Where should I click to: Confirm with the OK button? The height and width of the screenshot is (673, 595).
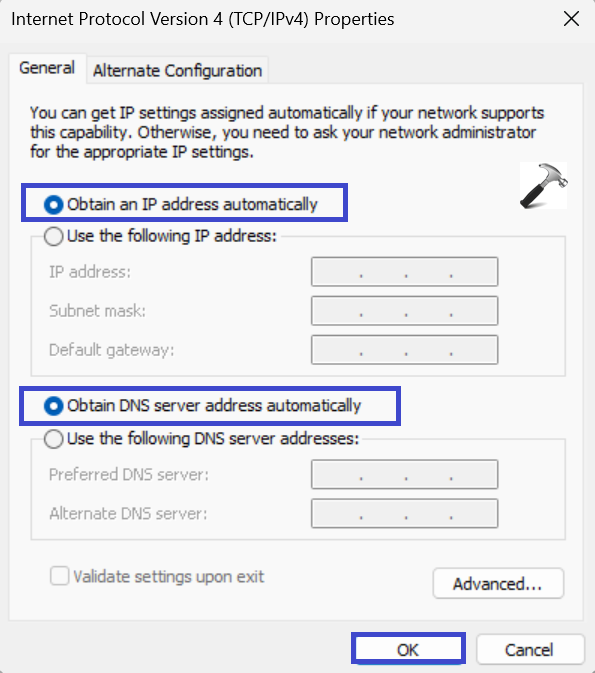(x=408, y=649)
